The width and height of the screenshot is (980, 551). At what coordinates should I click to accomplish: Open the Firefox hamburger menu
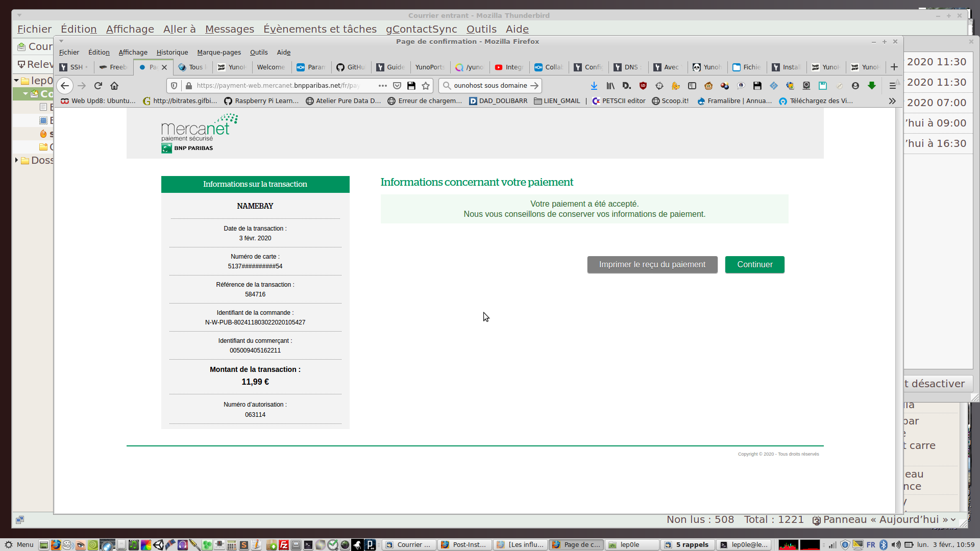click(892, 86)
